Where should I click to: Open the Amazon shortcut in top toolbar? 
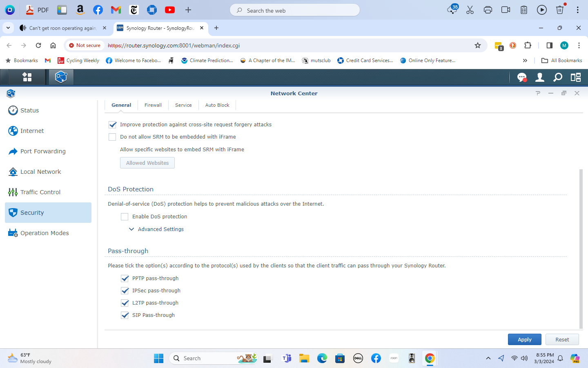pos(80,10)
